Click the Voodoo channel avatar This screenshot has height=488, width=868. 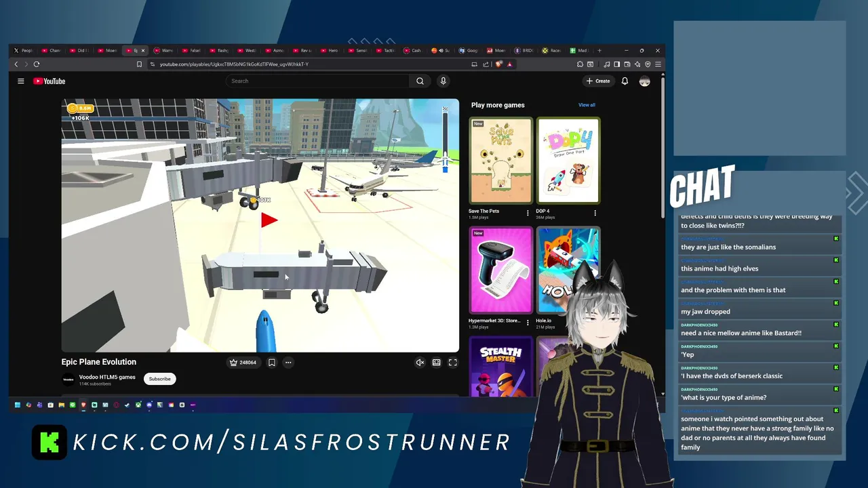(68, 380)
